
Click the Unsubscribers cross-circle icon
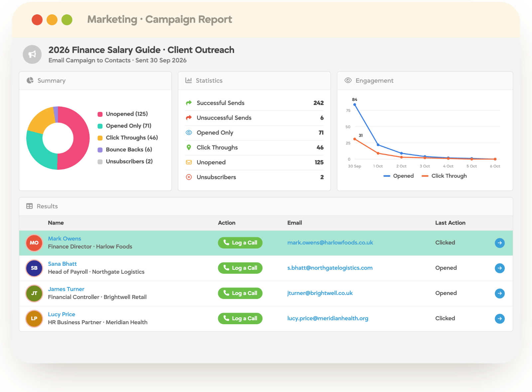point(189,177)
